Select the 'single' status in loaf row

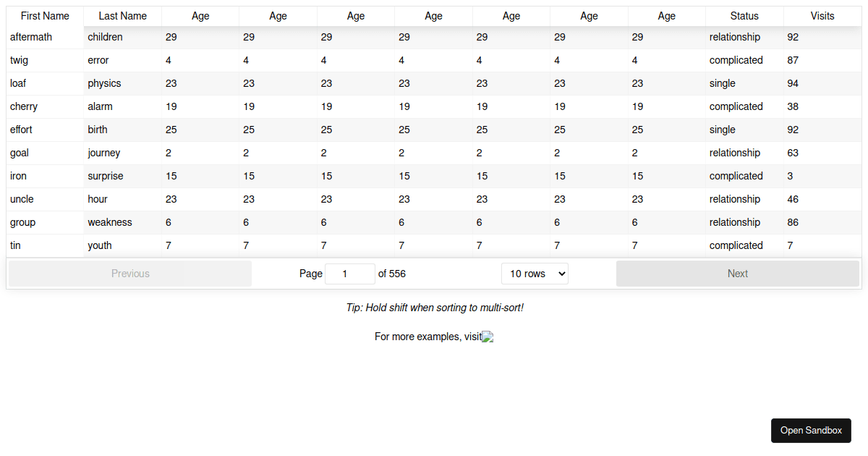pyautogui.click(x=744, y=83)
